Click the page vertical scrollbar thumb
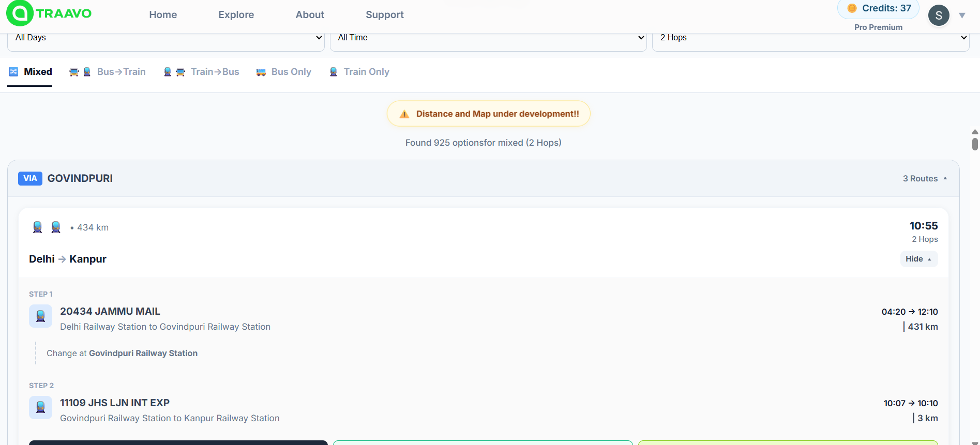980x445 pixels. (975, 144)
